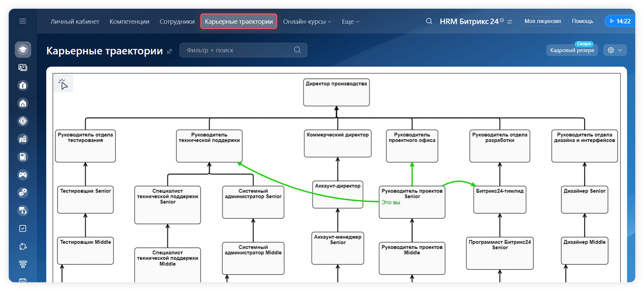Click the Моя лицензия button

tap(542, 21)
